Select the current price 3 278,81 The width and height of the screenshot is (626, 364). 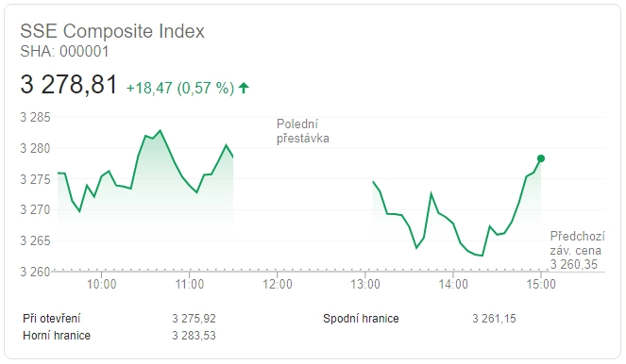click(x=69, y=85)
